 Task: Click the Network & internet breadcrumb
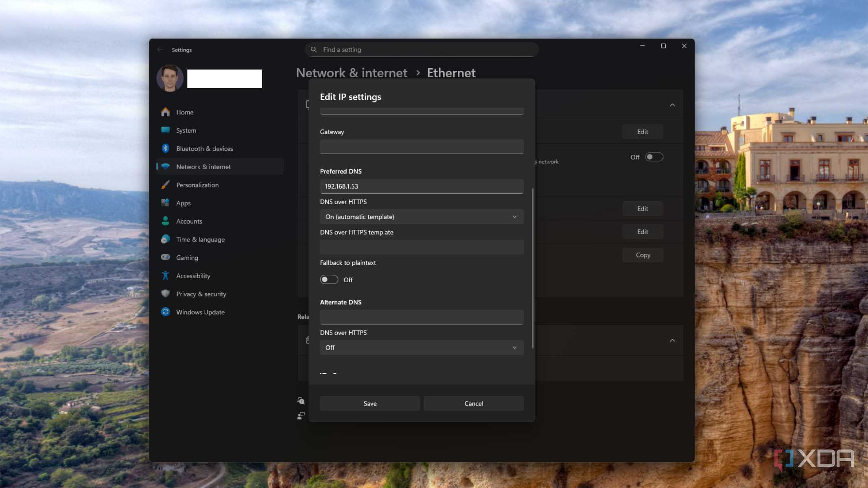tap(352, 73)
